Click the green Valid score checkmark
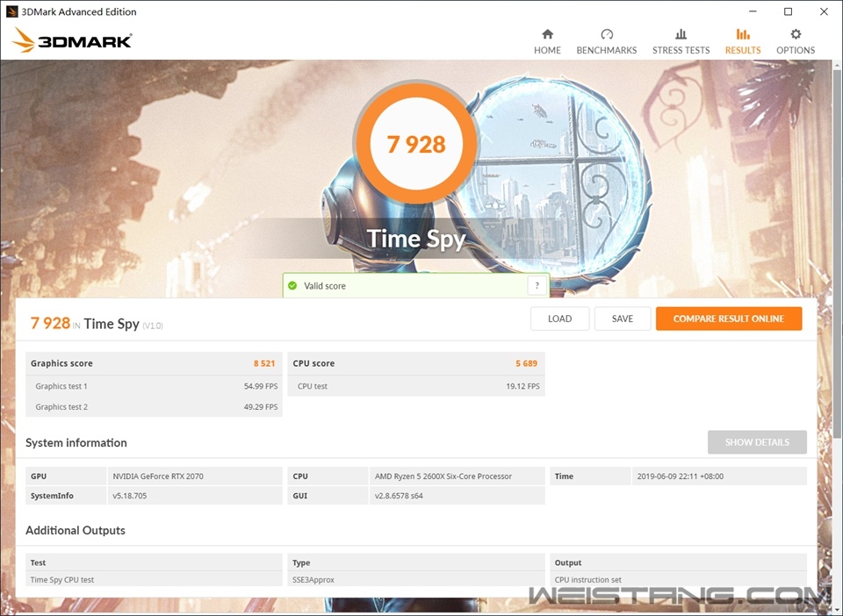The image size is (843, 616). (x=292, y=286)
